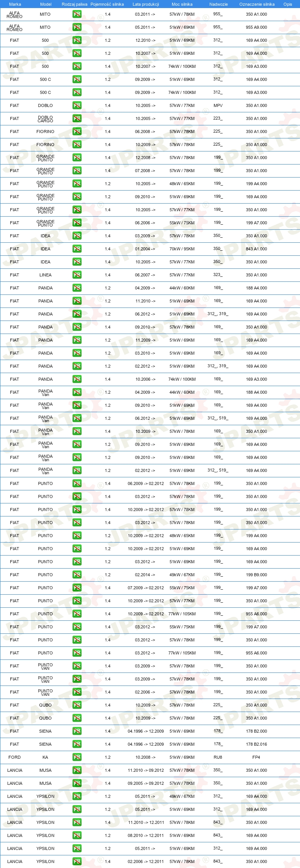Click fuel icon in Fiat LINEA row
This screenshot has width=300, height=868.
77,275
